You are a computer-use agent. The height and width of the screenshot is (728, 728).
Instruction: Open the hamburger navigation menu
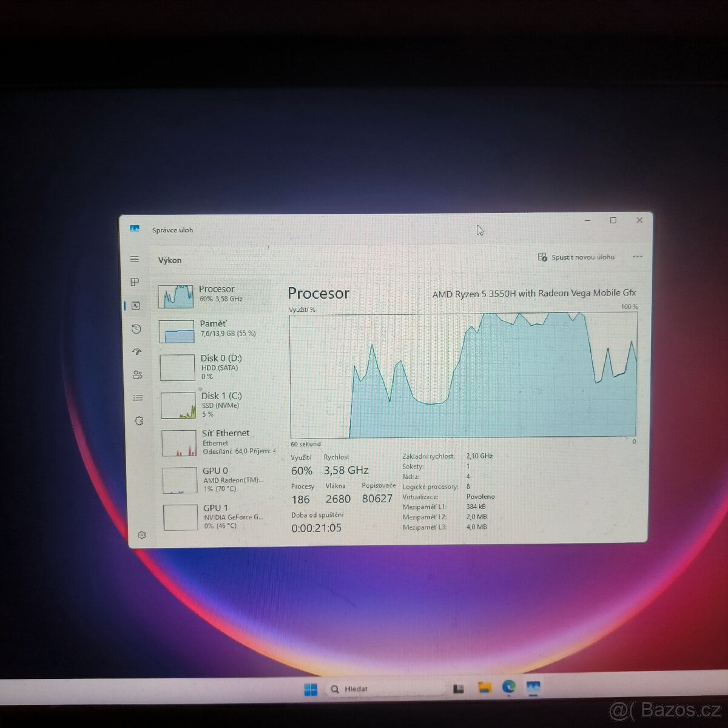(x=135, y=259)
